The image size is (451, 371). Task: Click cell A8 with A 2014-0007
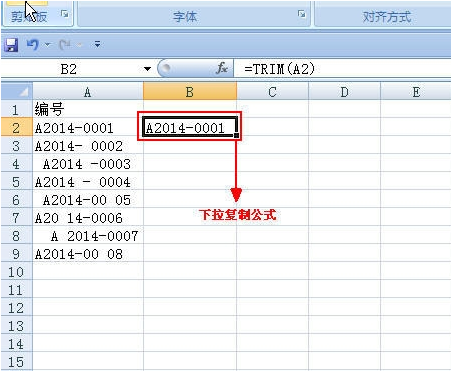88,235
